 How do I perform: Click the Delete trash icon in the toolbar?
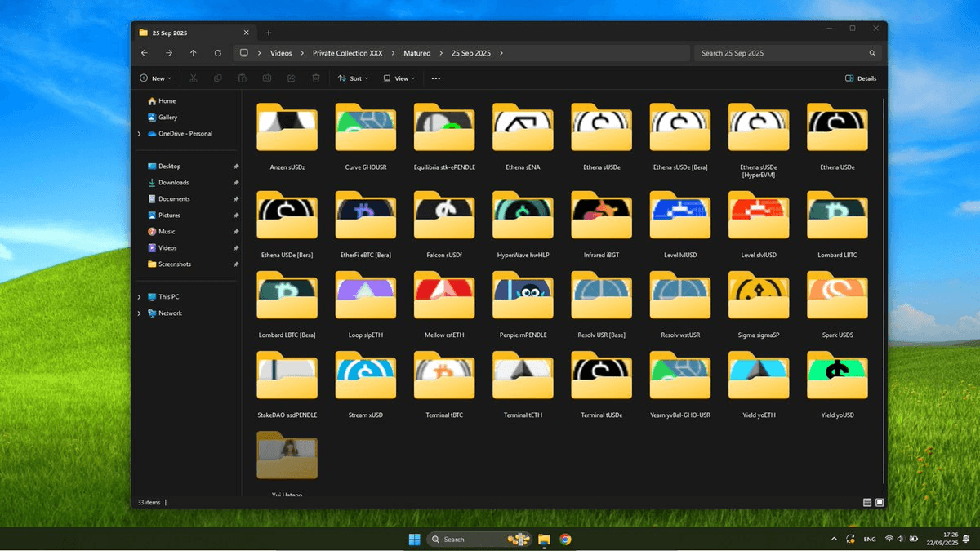[316, 78]
